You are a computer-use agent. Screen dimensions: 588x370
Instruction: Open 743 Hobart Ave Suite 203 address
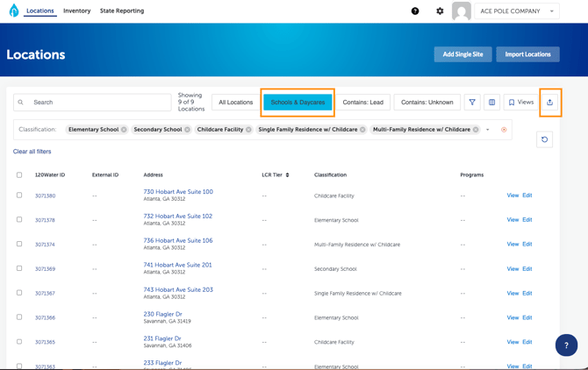tap(178, 289)
